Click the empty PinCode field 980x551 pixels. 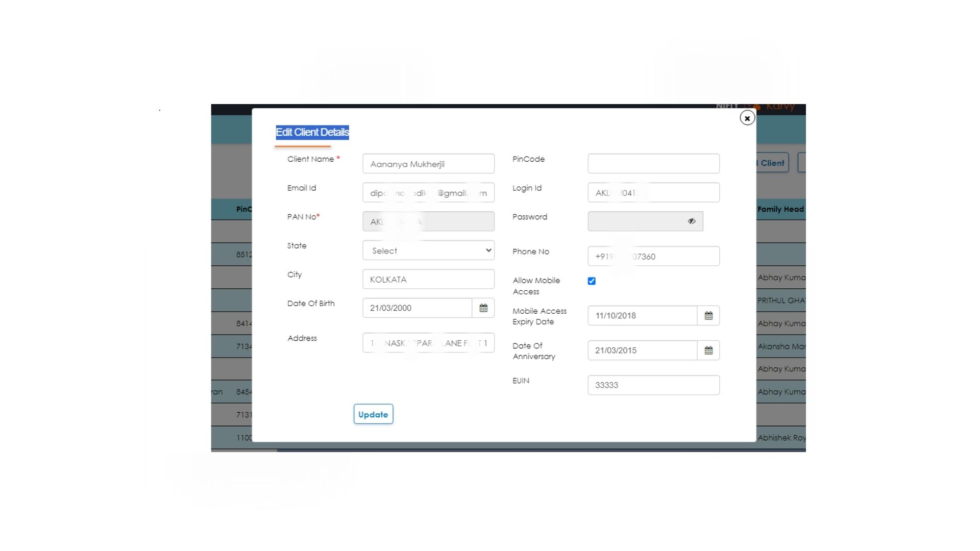[654, 164]
